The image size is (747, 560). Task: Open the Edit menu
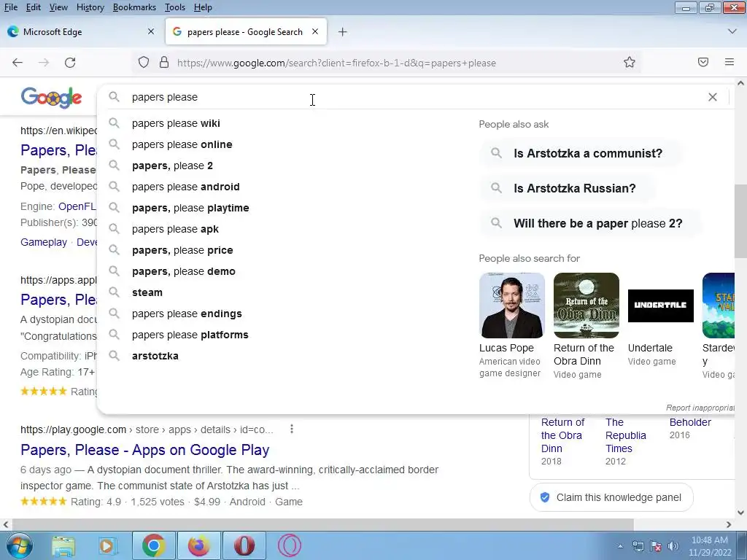point(34,7)
